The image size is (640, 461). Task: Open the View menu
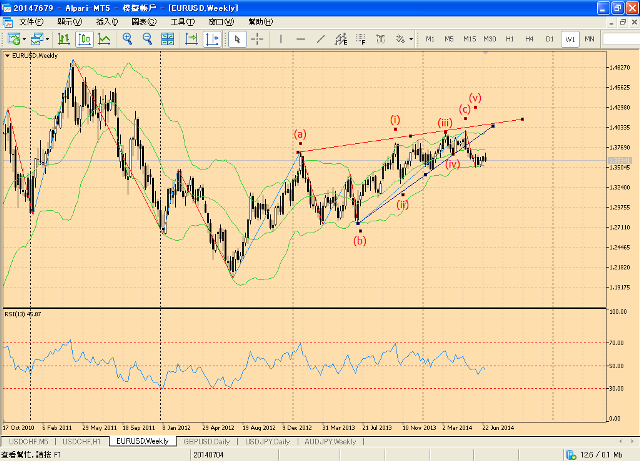point(69,22)
